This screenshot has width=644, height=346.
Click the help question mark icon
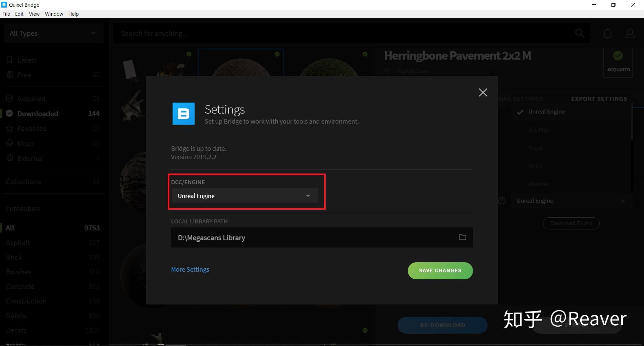502,201
